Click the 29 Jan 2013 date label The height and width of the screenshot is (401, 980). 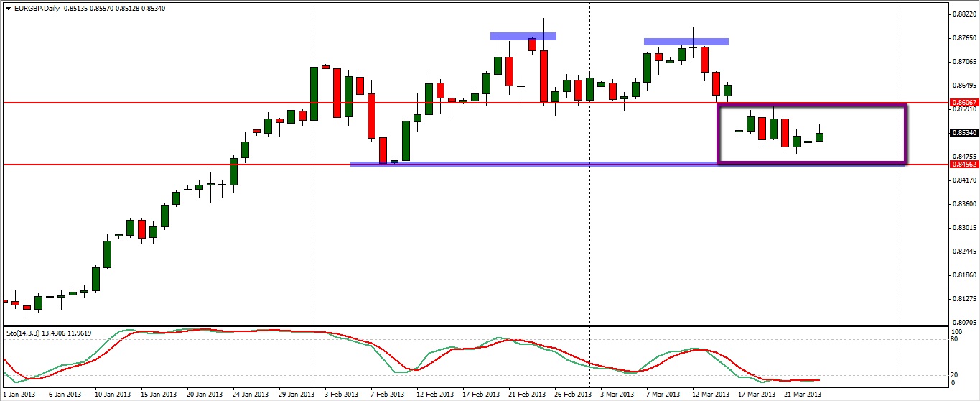(x=297, y=395)
